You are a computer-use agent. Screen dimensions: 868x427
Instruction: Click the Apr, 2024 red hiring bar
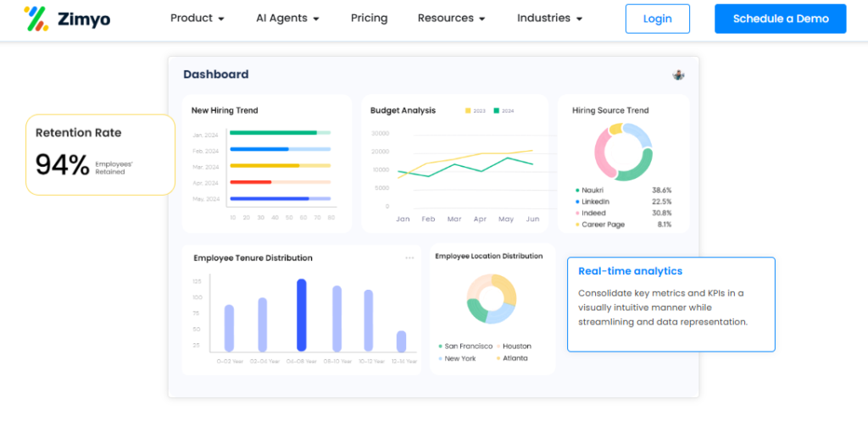[251, 181]
